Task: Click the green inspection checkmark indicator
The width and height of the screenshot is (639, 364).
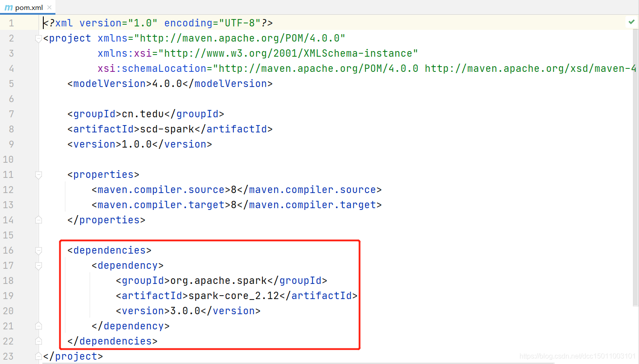Action: pos(632,22)
